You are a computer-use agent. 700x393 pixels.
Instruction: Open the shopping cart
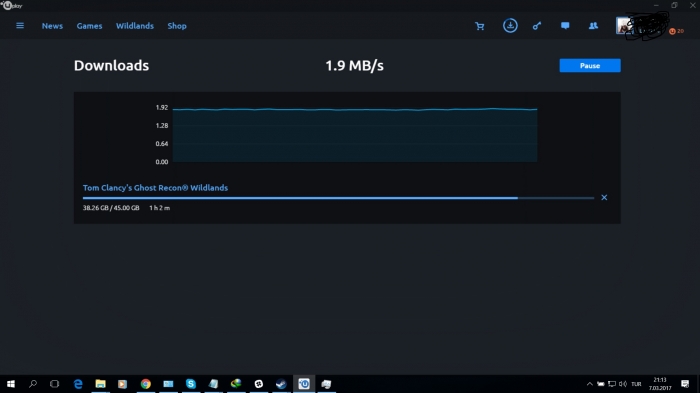479,26
